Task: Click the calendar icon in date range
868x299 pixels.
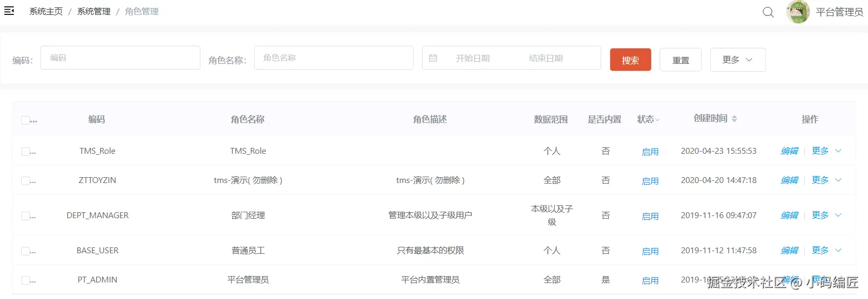Action: pyautogui.click(x=433, y=58)
